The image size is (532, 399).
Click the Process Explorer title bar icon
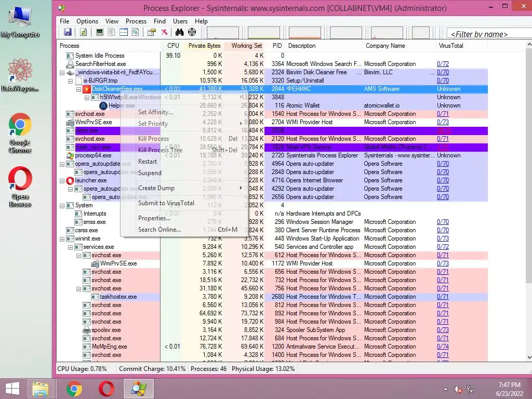(62, 8)
